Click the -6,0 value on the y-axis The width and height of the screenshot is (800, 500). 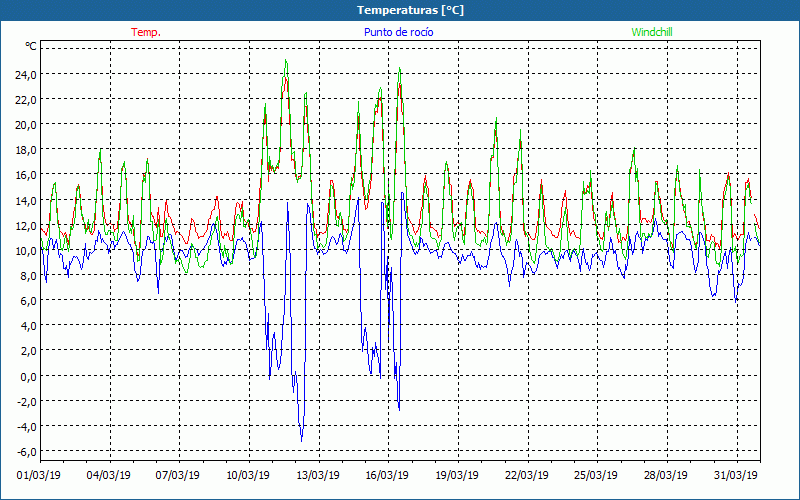25,451
